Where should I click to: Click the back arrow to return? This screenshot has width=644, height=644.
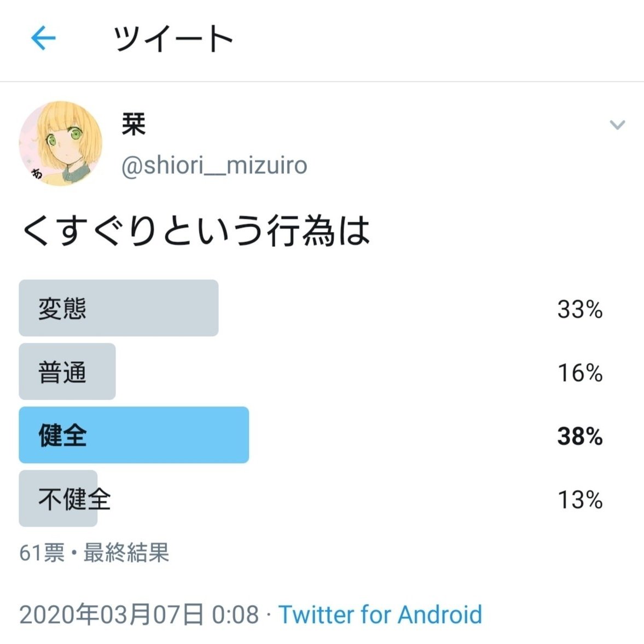click(x=44, y=37)
